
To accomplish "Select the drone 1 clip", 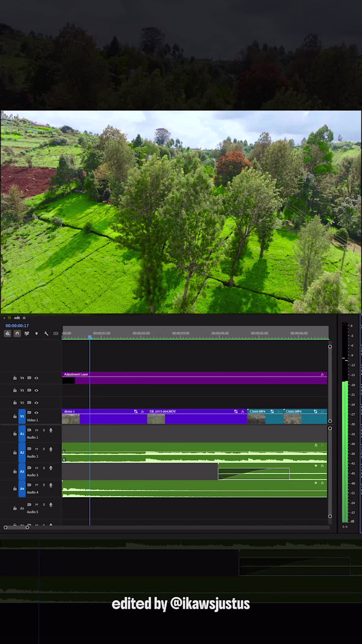I will (104, 416).
